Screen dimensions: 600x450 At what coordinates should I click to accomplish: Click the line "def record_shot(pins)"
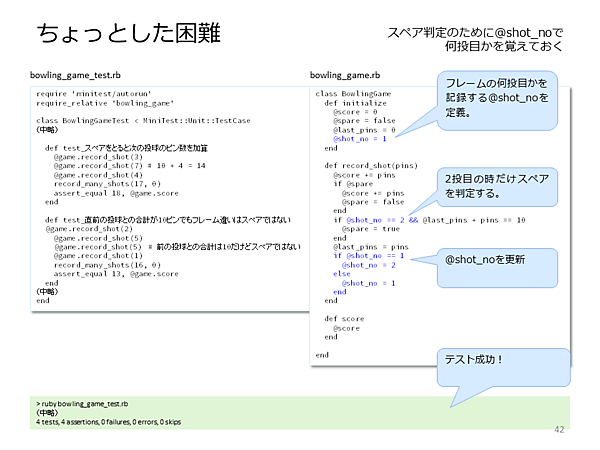371,166
